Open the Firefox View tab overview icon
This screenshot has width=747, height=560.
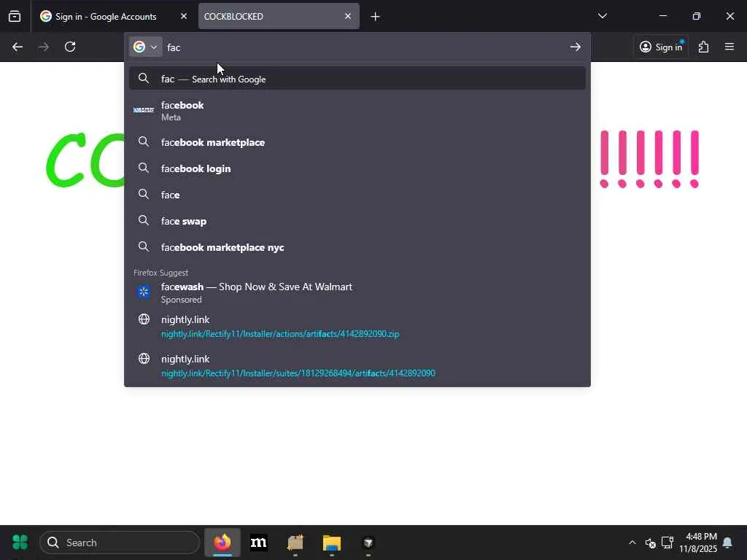pos(15,16)
